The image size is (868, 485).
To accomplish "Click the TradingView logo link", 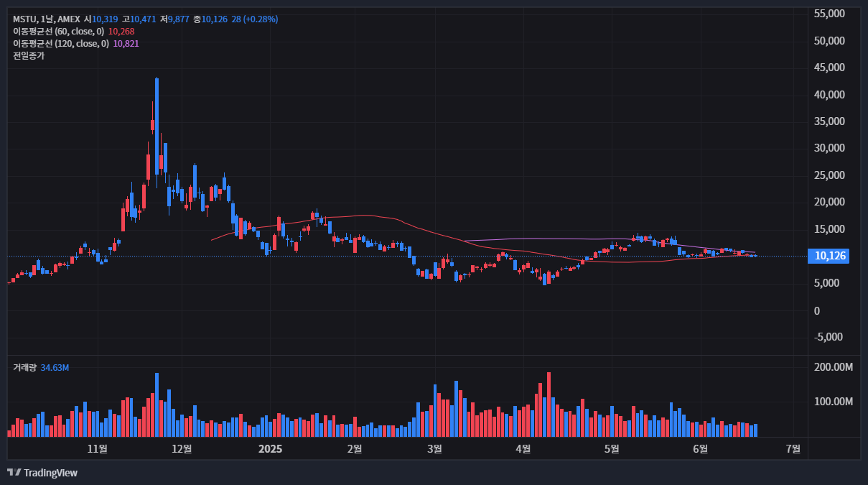I will point(42,473).
